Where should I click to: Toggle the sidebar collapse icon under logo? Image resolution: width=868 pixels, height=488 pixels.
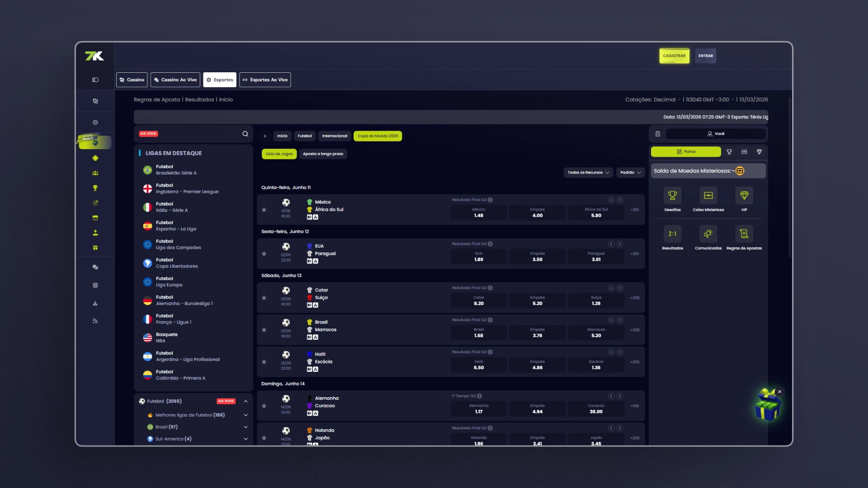(x=95, y=80)
